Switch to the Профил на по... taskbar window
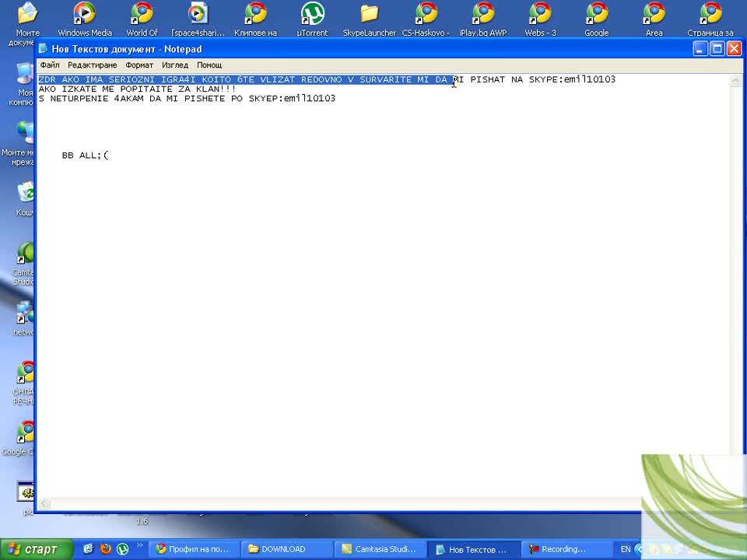The height and width of the screenshot is (560, 747). pos(194,549)
